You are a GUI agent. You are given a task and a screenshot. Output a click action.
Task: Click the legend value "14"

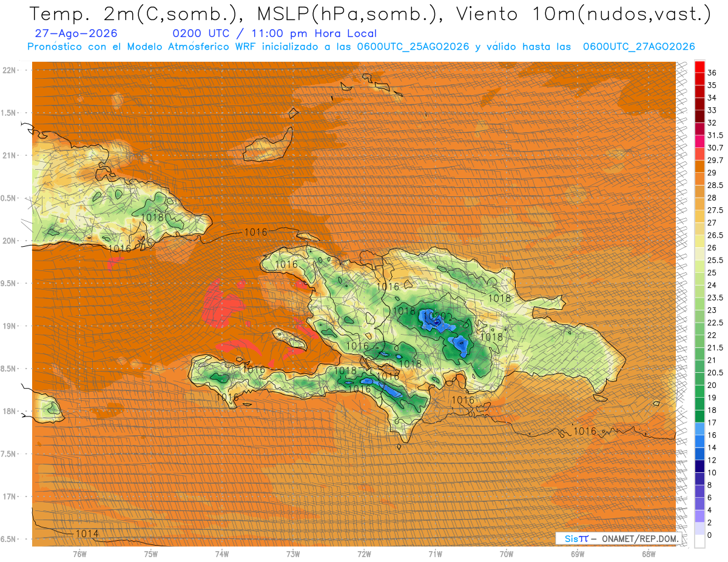(x=712, y=447)
